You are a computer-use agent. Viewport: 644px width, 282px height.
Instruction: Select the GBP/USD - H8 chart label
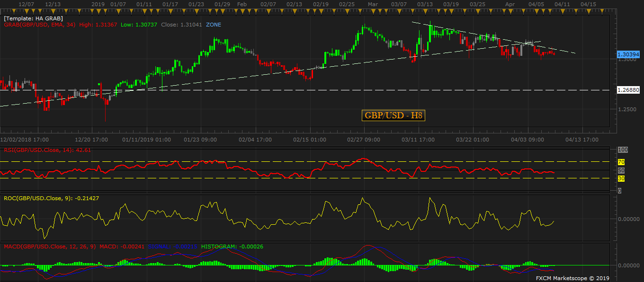[x=394, y=115]
